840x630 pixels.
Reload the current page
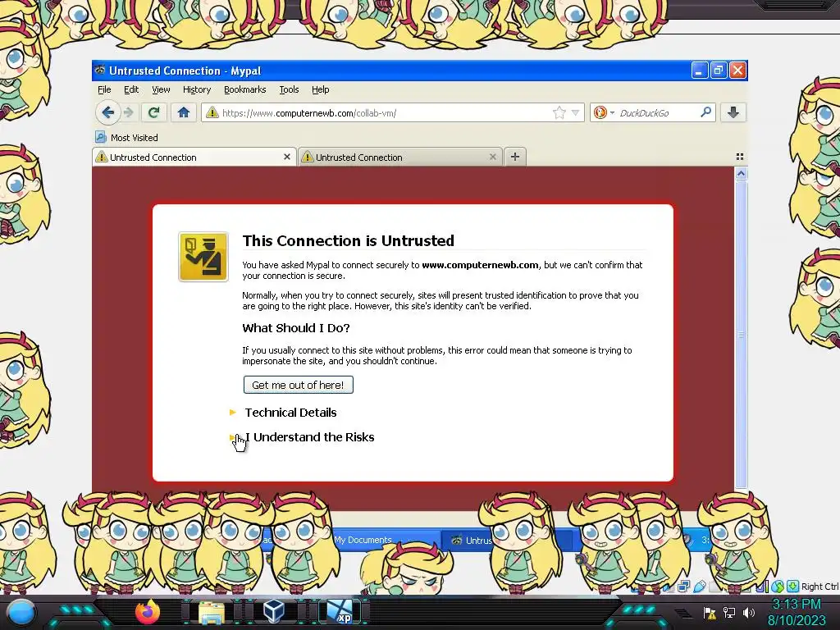[x=153, y=112]
